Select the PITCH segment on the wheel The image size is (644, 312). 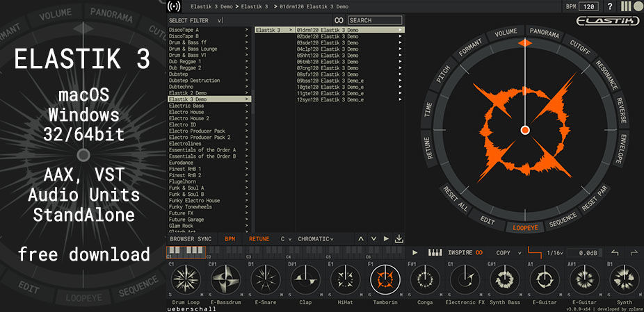(x=442, y=74)
